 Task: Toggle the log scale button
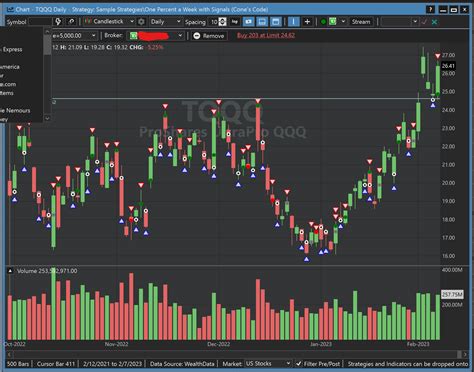[x=235, y=22]
